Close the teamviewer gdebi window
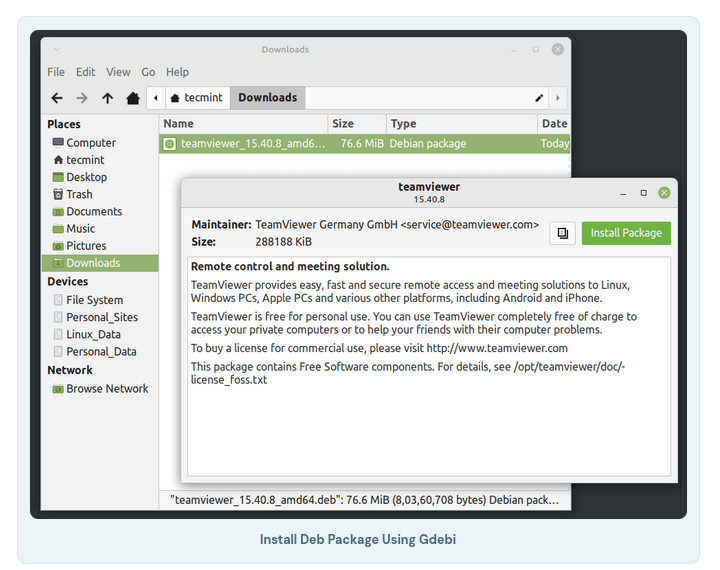This screenshot has width=720, height=570. click(664, 193)
